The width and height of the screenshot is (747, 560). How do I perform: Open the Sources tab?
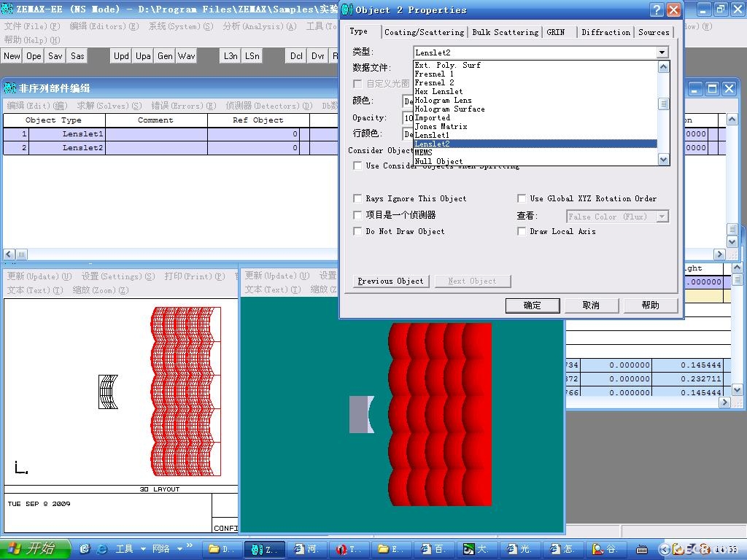[x=654, y=32]
